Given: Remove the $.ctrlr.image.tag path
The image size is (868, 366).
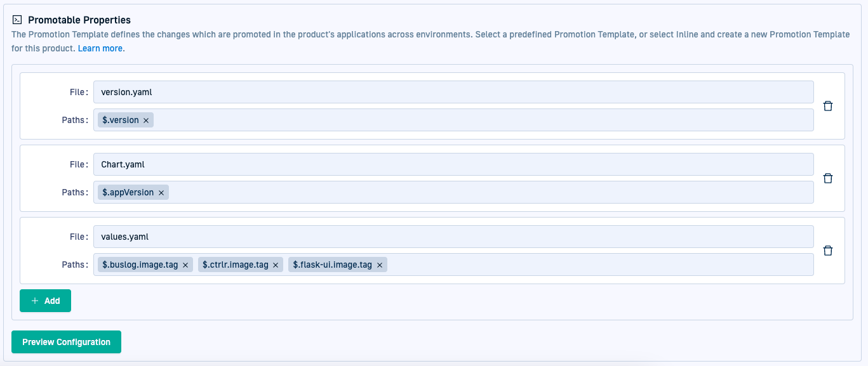Looking at the screenshot, I should pyautogui.click(x=276, y=265).
